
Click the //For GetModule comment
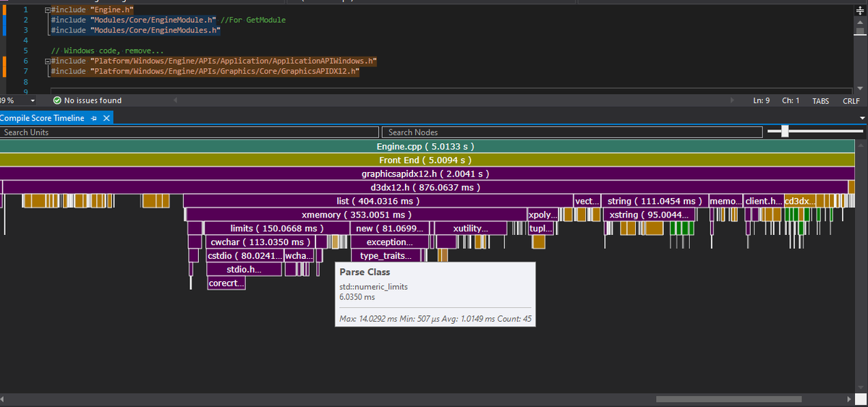[x=253, y=20]
